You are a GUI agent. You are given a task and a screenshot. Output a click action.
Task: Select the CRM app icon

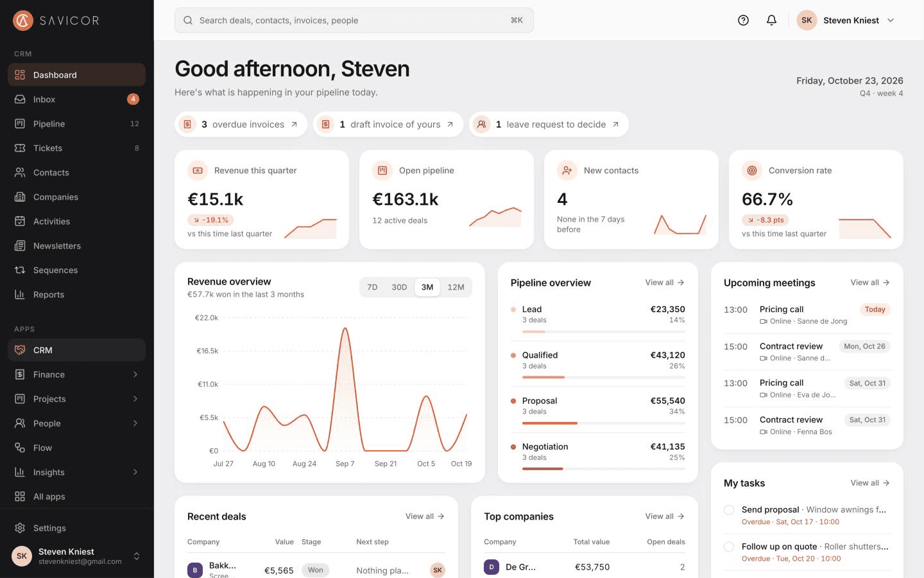click(x=20, y=350)
